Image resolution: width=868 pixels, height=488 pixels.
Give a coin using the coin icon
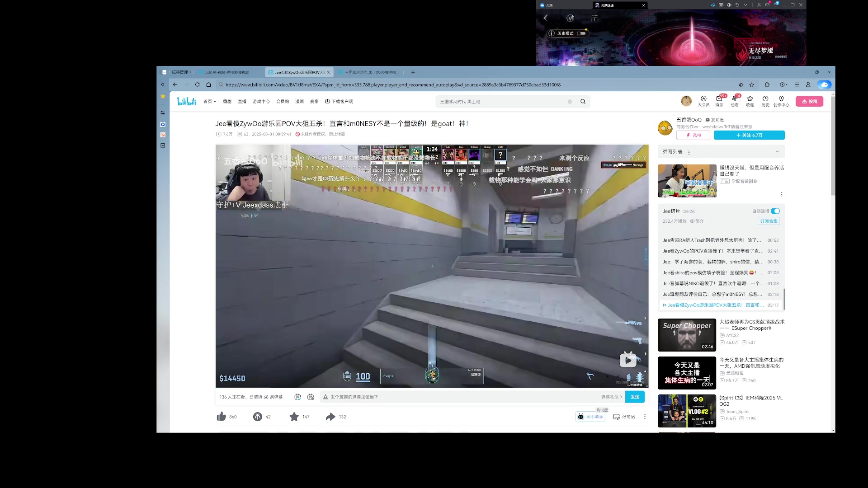(257, 417)
